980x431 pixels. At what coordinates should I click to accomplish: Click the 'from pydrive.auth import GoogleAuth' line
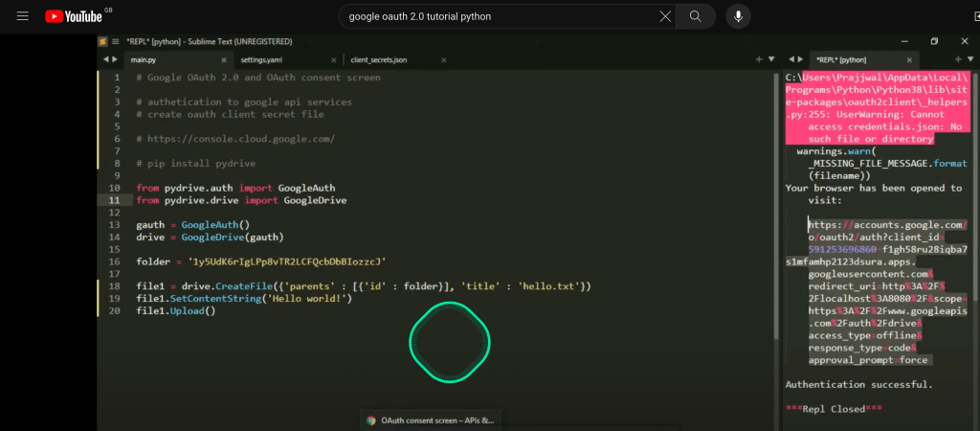click(x=235, y=188)
